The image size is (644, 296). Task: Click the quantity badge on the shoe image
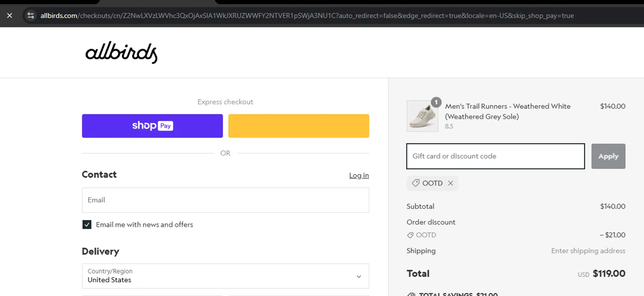coord(436,102)
